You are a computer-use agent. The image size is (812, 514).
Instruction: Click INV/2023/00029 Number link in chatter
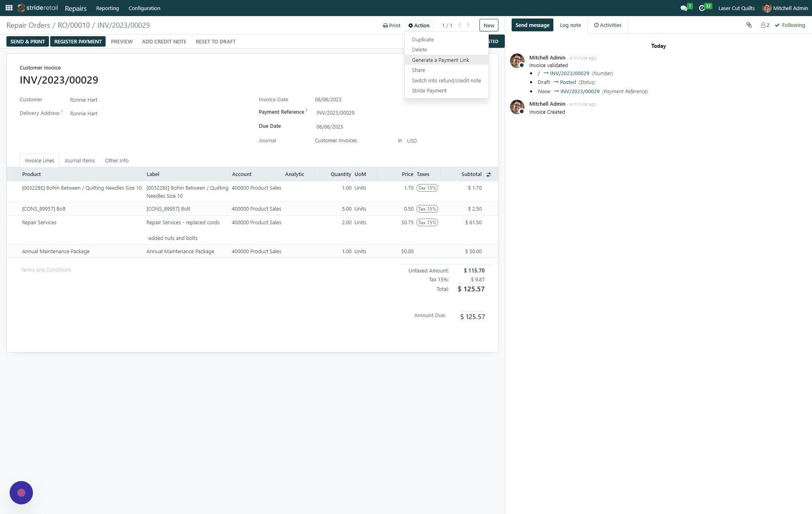[x=569, y=73]
